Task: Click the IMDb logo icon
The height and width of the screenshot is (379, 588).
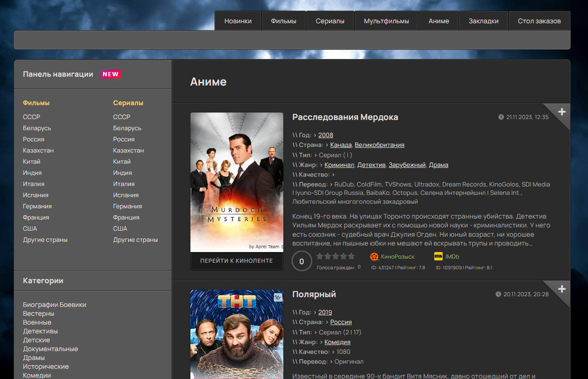Action: point(438,256)
